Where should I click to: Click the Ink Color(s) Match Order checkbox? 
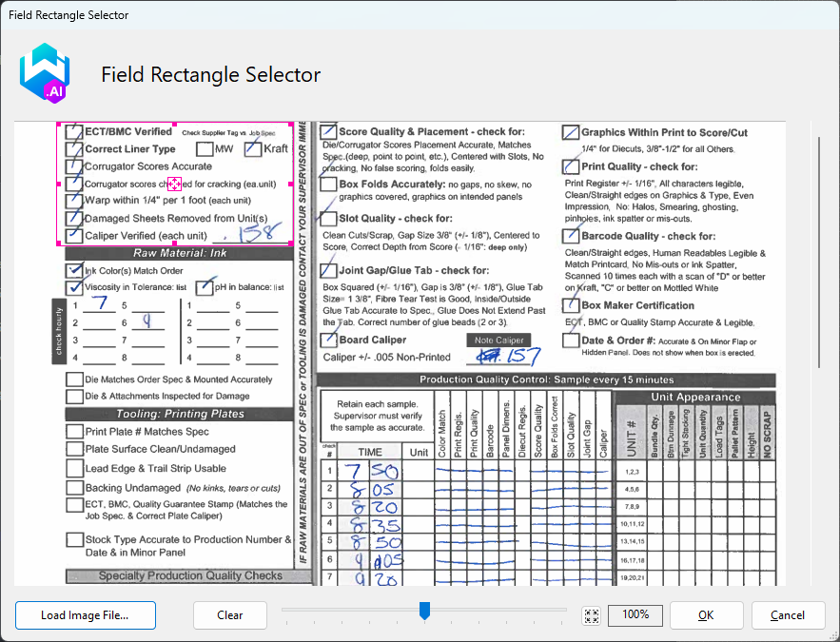tap(74, 270)
